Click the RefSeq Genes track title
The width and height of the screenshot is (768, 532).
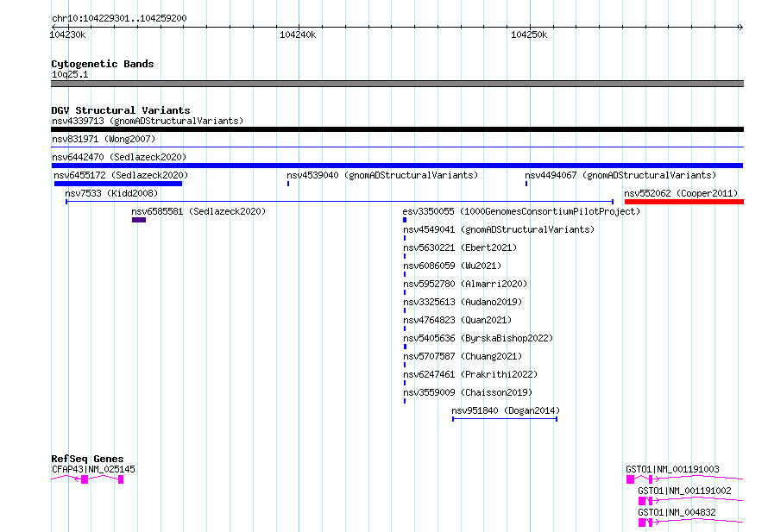87,459
